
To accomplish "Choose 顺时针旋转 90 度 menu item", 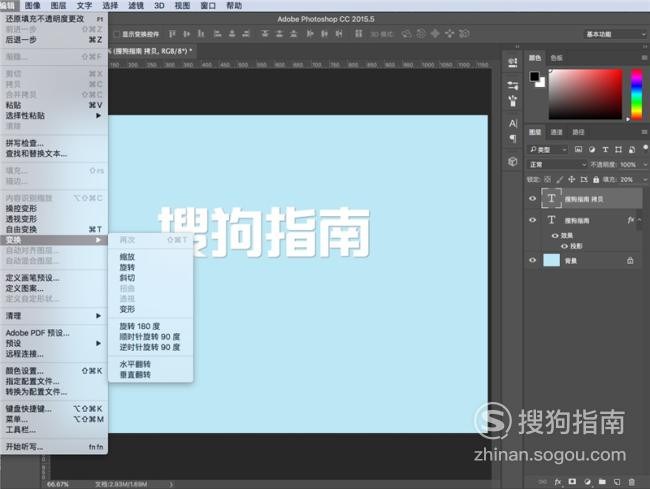I will click(150, 336).
